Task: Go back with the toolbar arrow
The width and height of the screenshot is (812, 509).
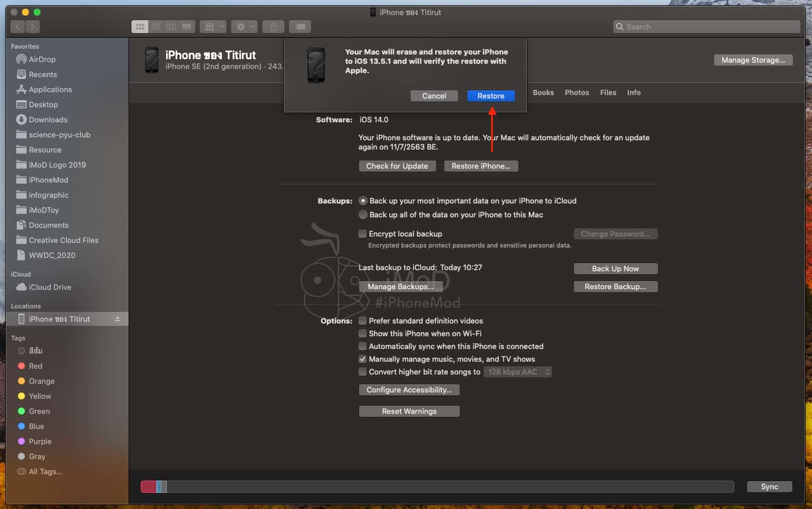Action: coord(18,27)
